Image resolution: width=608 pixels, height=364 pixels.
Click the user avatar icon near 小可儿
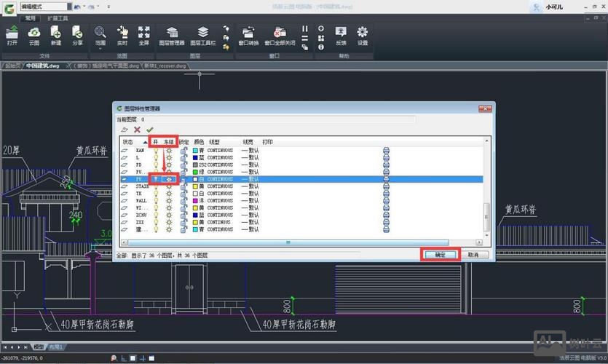click(x=536, y=7)
